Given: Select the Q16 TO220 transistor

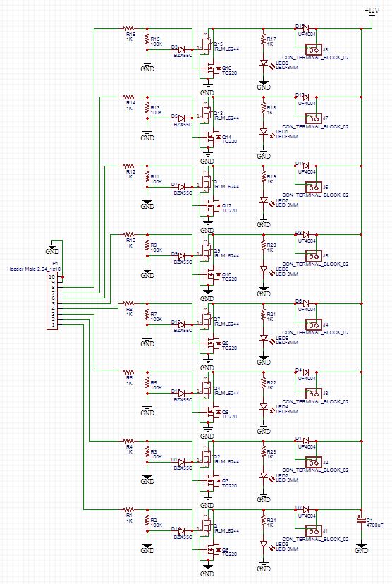Looking at the screenshot, I should (212, 68).
